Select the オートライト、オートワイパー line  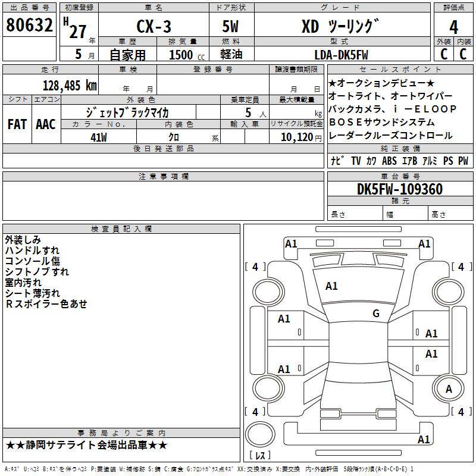[390, 96]
